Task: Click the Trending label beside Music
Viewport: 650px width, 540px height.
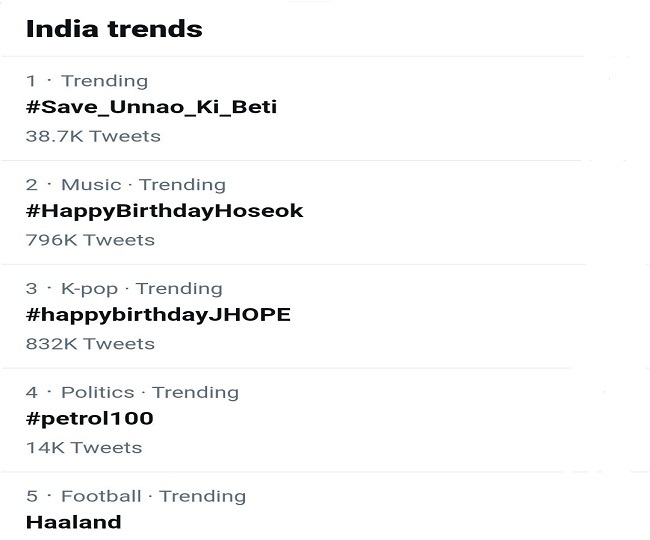Action: click(183, 185)
